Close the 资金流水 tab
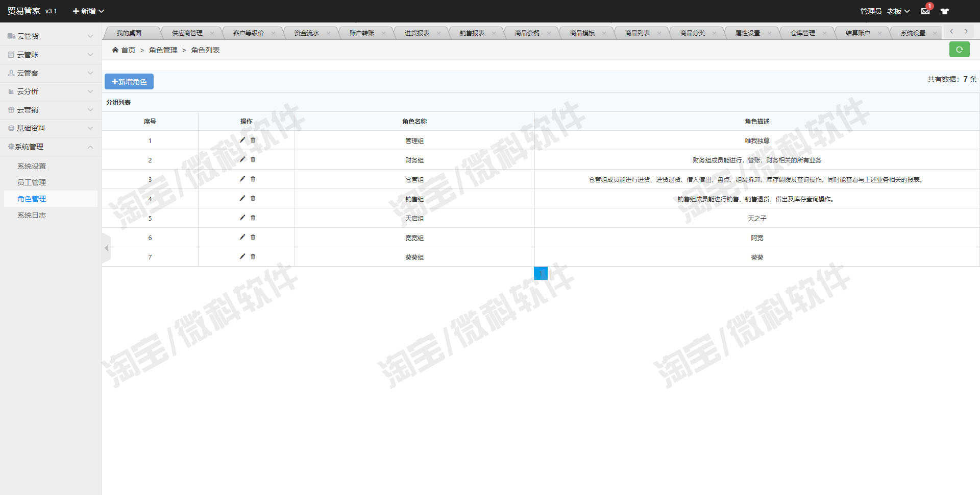The height and width of the screenshot is (495, 980). (328, 33)
